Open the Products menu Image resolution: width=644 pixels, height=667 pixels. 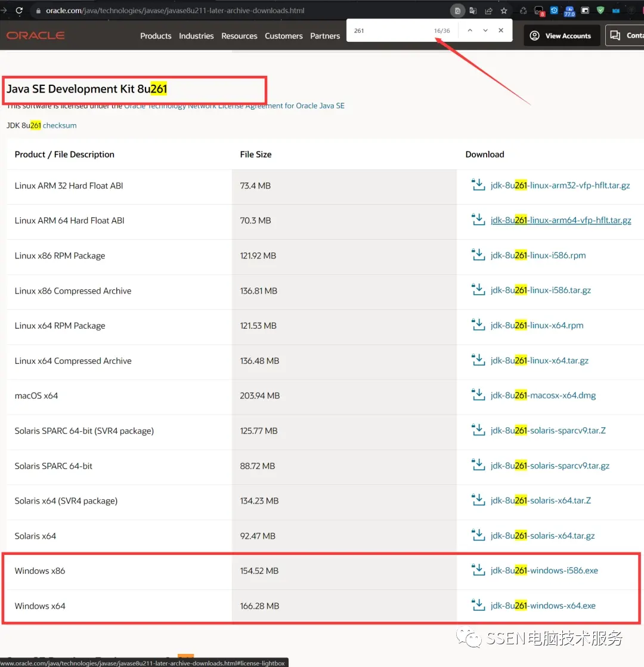(156, 36)
